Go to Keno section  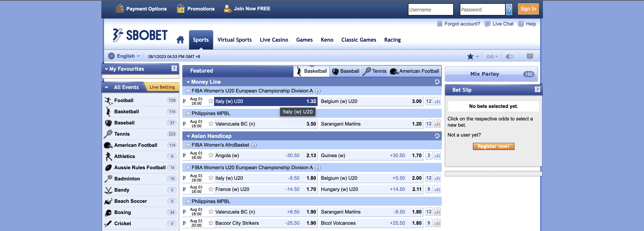327,40
